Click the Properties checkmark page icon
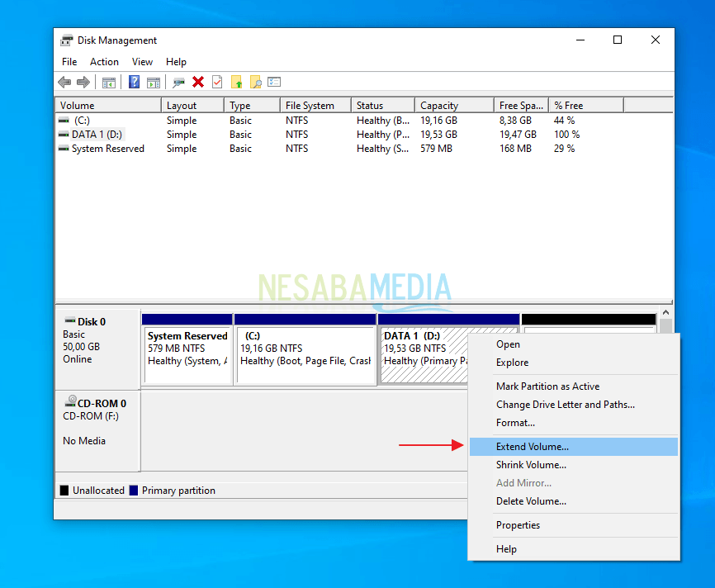The height and width of the screenshot is (588, 715). pos(217,82)
